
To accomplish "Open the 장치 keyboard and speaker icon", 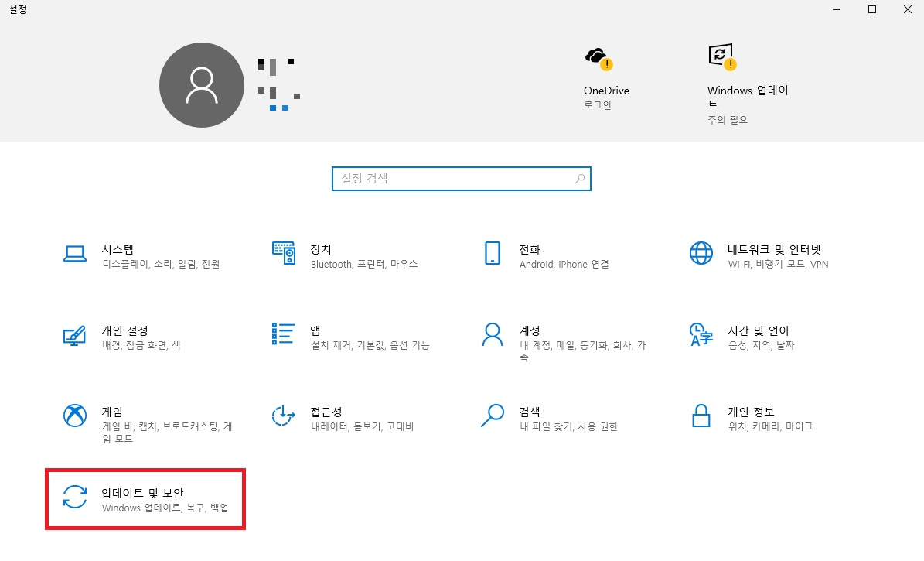I will (x=284, y=252).
